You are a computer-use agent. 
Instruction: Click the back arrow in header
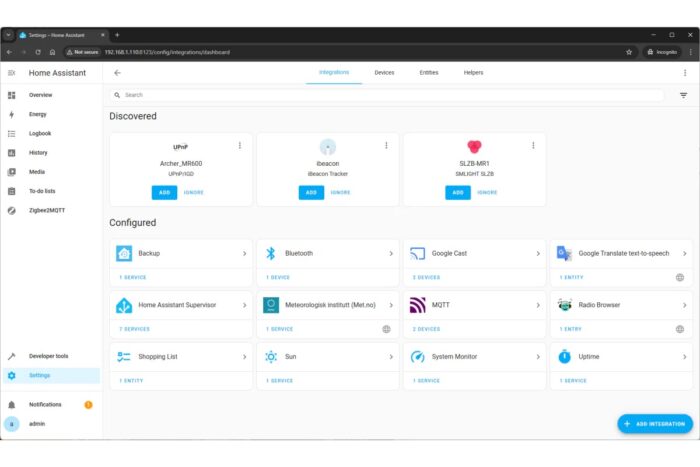click(x=117, y=73)
